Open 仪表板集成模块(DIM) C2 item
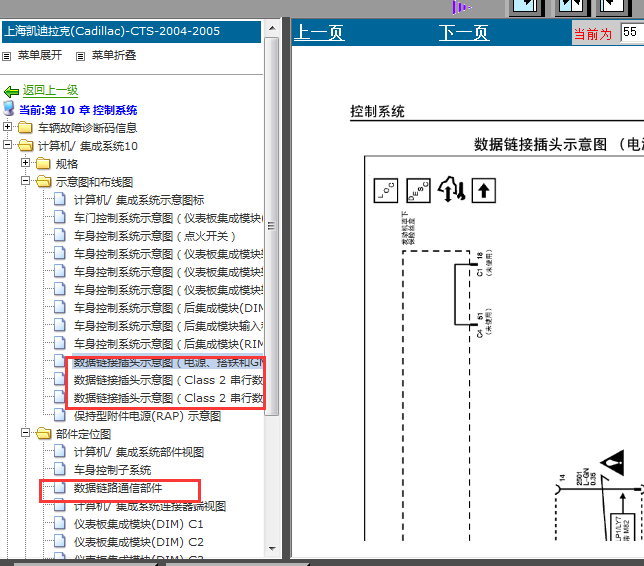The height and width of the screenshot is (566, 644). pos(138,542)
